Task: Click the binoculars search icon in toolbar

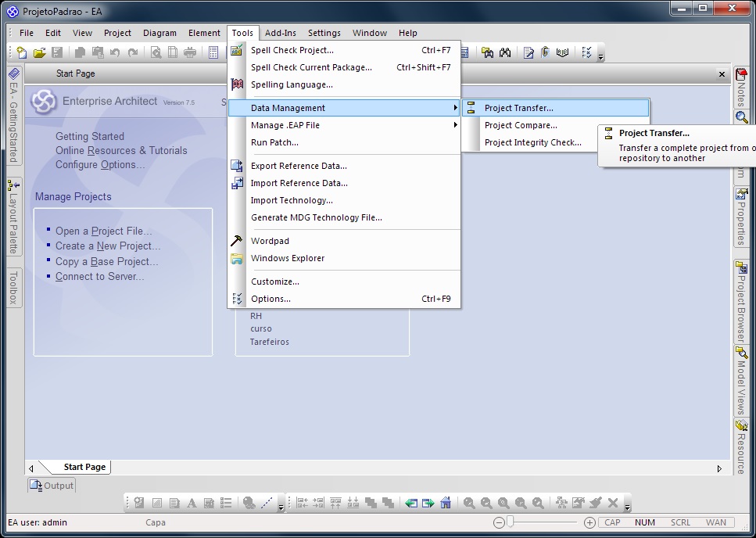Action: (x=505, y=52)
